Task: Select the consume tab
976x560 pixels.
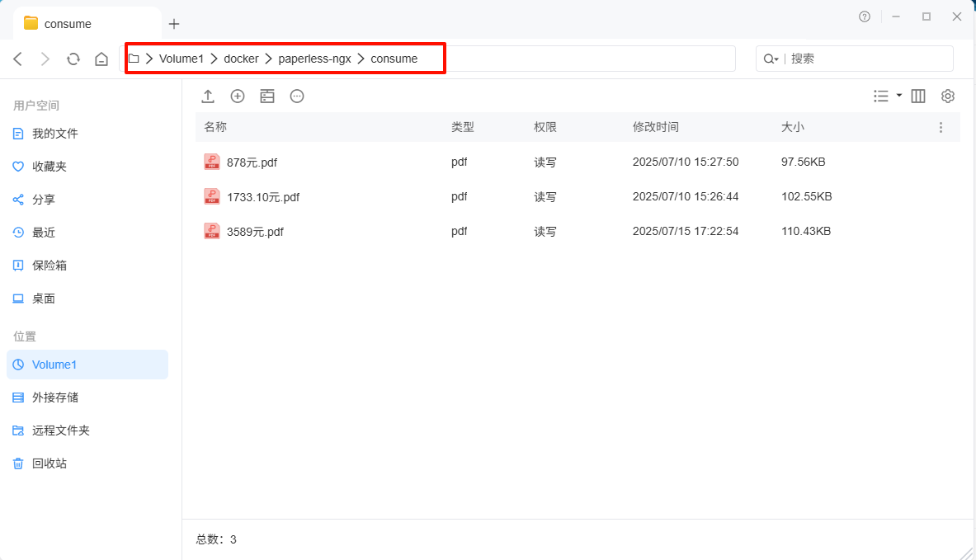Action: coord(87,24)
